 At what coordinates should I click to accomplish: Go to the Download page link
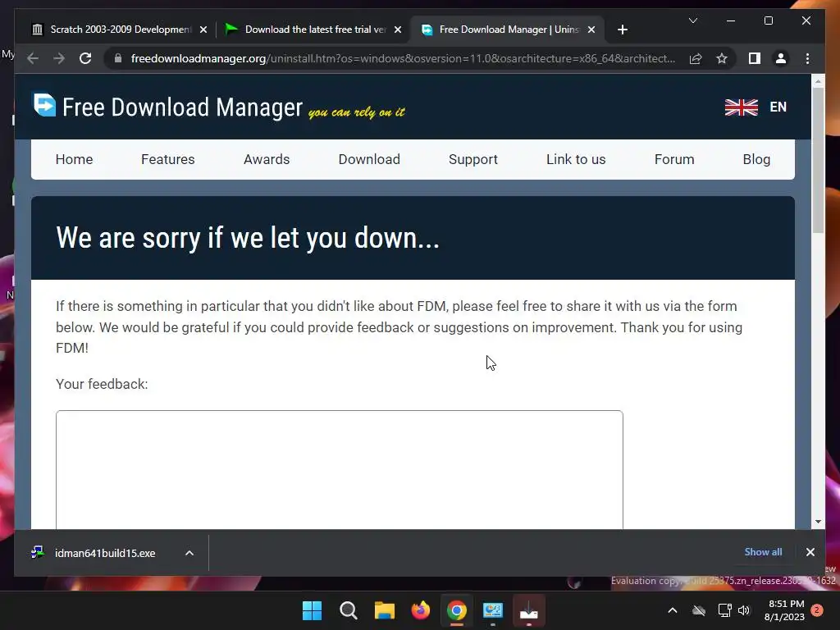[369, 160]
